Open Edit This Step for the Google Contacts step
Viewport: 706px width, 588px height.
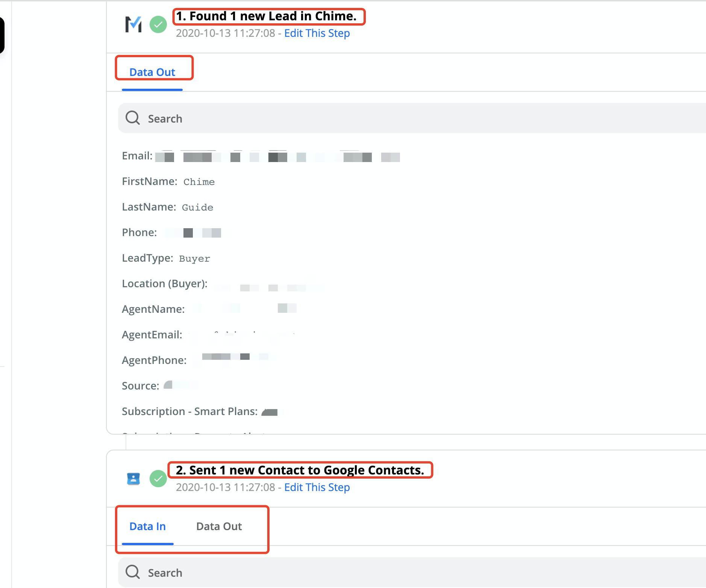[317, 487]
